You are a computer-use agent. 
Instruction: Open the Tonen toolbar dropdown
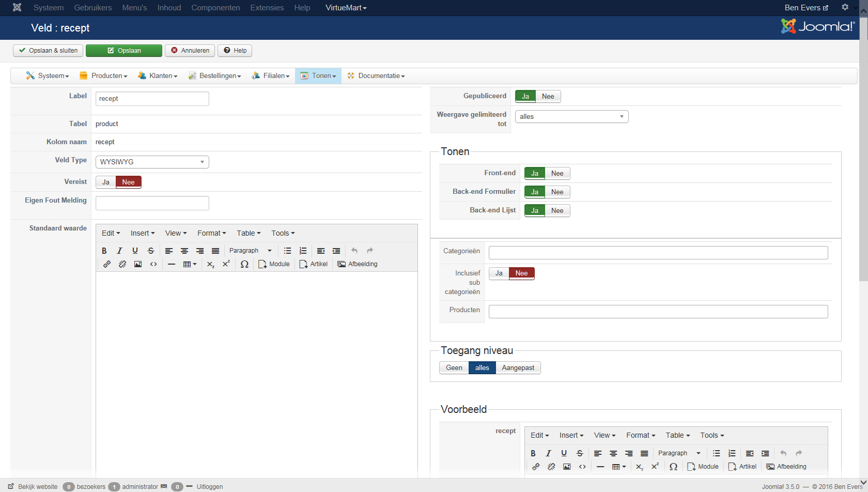(x=318, y=75)
